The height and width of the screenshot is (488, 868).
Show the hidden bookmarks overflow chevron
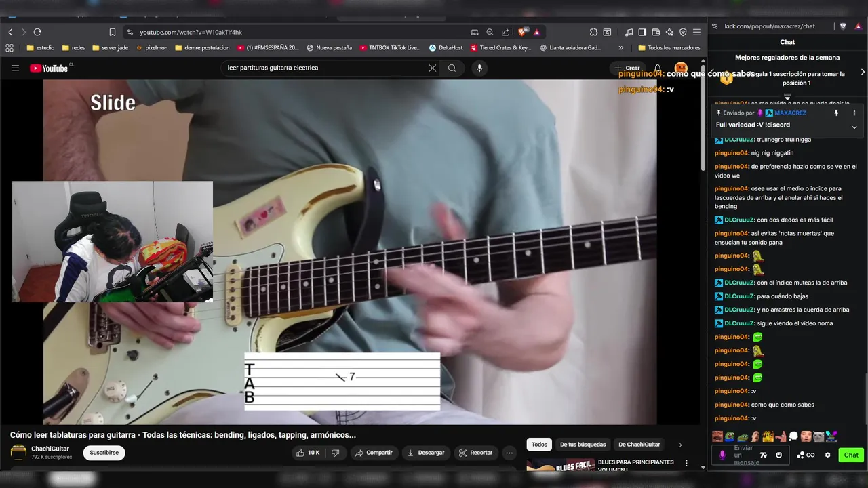620,48
